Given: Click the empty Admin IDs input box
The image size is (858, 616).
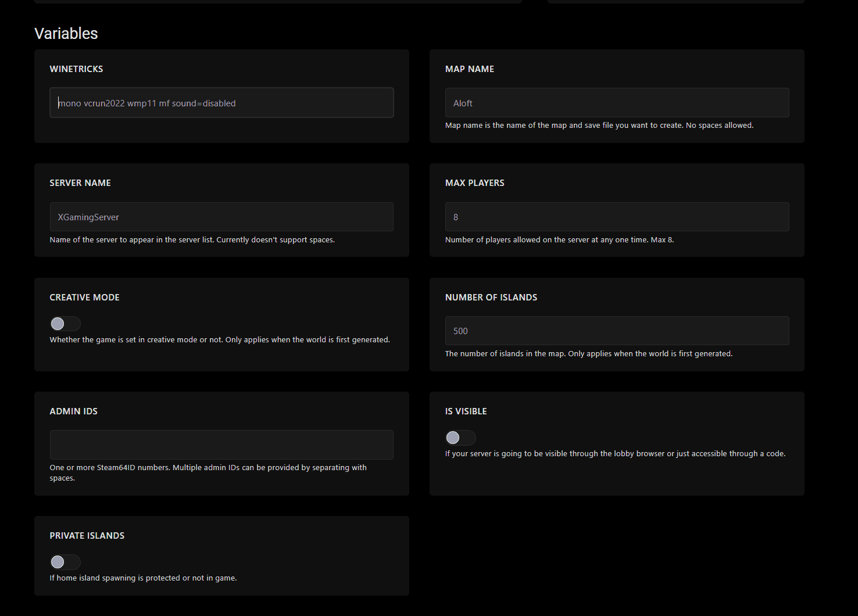Looking at the screenshot, I should click(221, 445).
